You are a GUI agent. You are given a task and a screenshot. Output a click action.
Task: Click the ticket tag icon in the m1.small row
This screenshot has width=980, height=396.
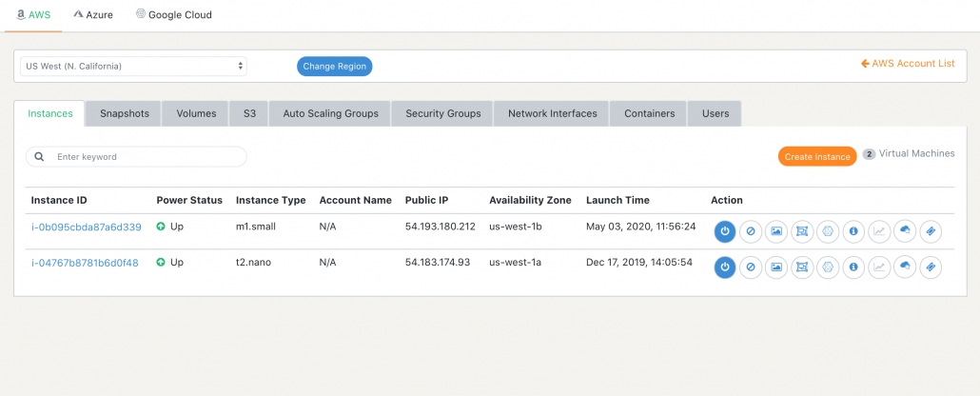931,231
